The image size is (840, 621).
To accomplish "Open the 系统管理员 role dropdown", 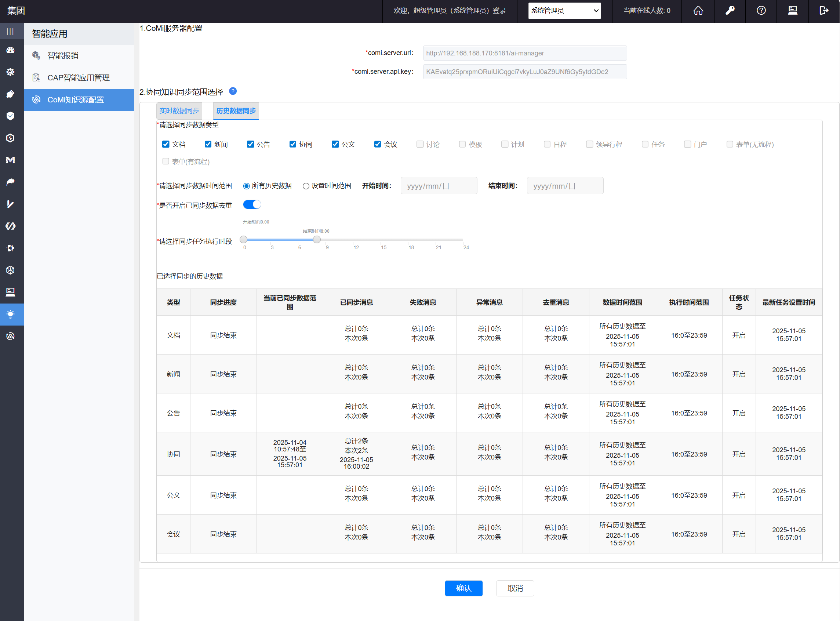I will click(564, 11).
